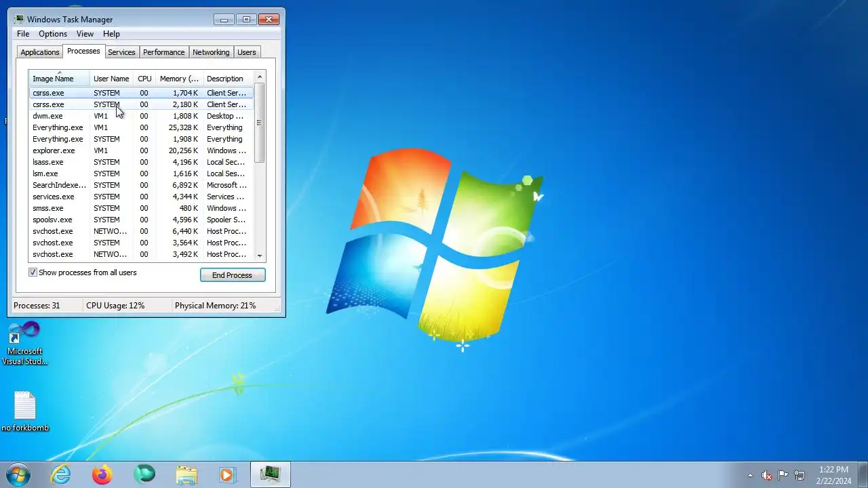Click the network tray icon
The height and width of the screenshot is (488, 868).
[800, 475]
